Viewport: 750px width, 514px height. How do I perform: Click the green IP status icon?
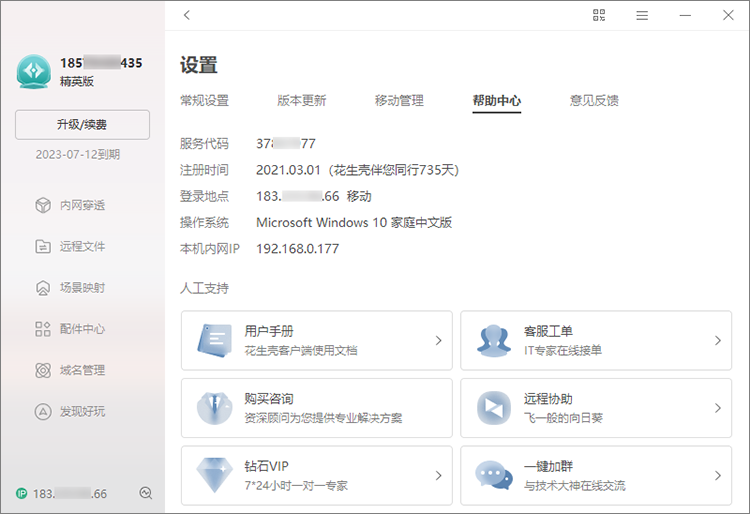pos(22,493)
